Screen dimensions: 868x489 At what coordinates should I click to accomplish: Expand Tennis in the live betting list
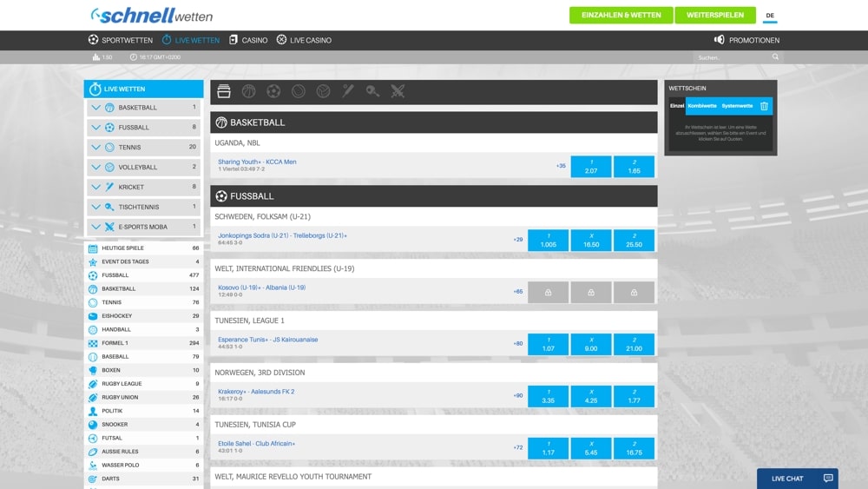pos(143,148)
